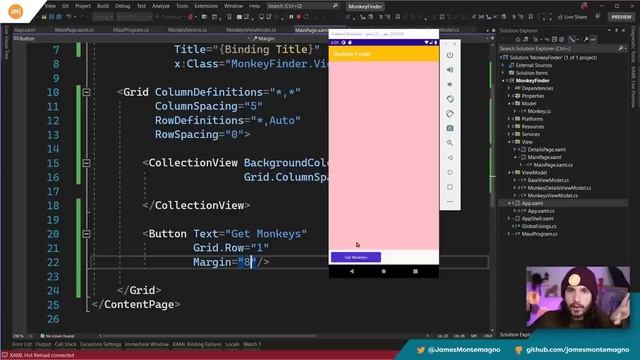The height and width of the screenshot is (360, 640).
Task: Click the Search Solution Explorer field
Action: tap(562, 49)
